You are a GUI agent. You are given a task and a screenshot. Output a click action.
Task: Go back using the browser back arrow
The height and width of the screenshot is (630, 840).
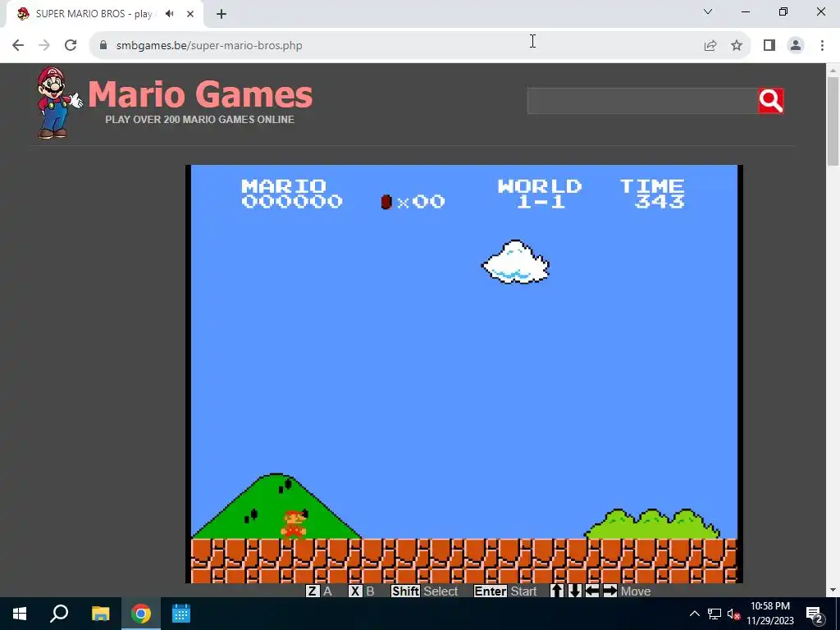pos(18,46)
